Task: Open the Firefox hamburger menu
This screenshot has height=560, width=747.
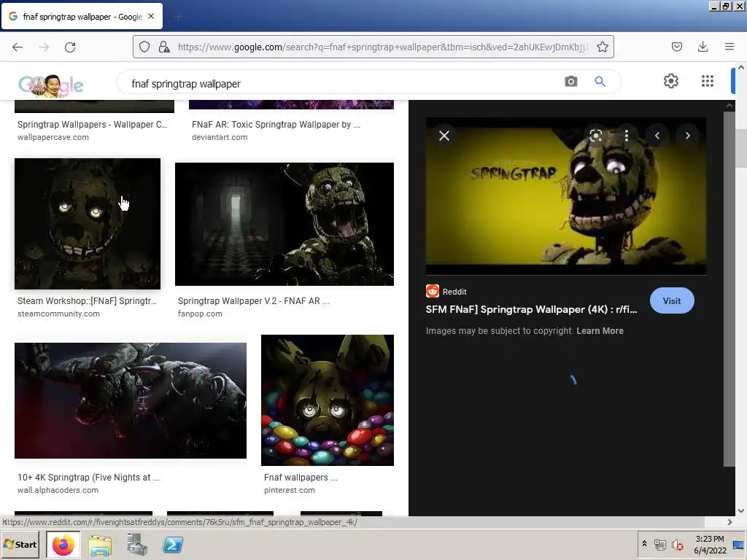Action: [729, 47]
